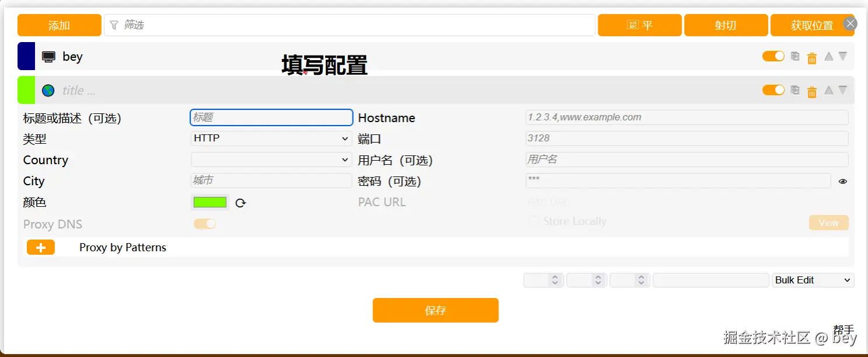868x357 pixels.
Task: Disable the new untitled proxy entry
Action: (773, 90)
